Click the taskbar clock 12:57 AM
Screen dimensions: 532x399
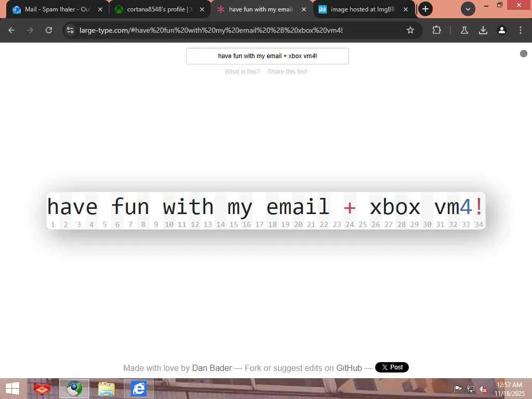tap(509, 385)
